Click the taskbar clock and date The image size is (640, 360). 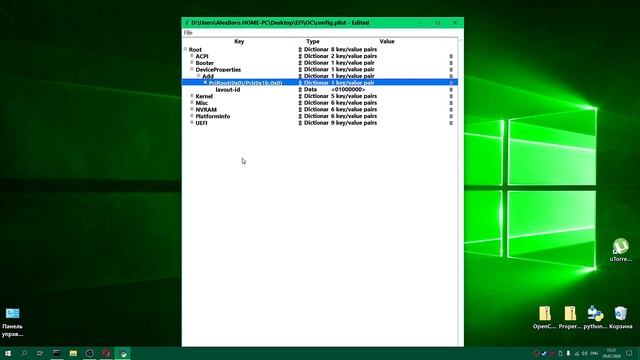pos(611,353)
